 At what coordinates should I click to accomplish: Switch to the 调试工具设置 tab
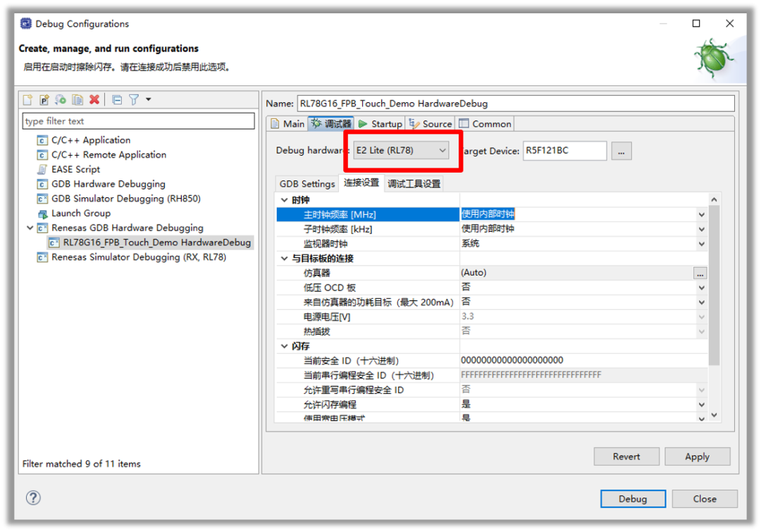coord(414,184)
